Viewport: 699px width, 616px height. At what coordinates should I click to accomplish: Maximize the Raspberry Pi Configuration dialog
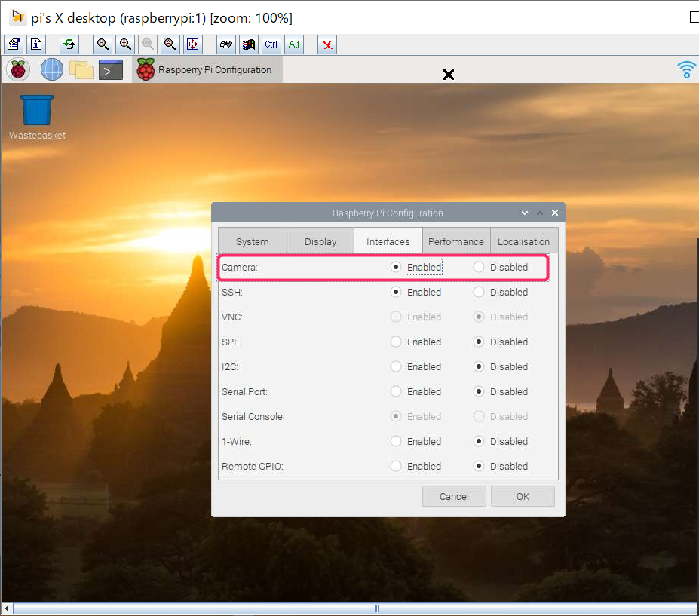(x=540, y=213)
